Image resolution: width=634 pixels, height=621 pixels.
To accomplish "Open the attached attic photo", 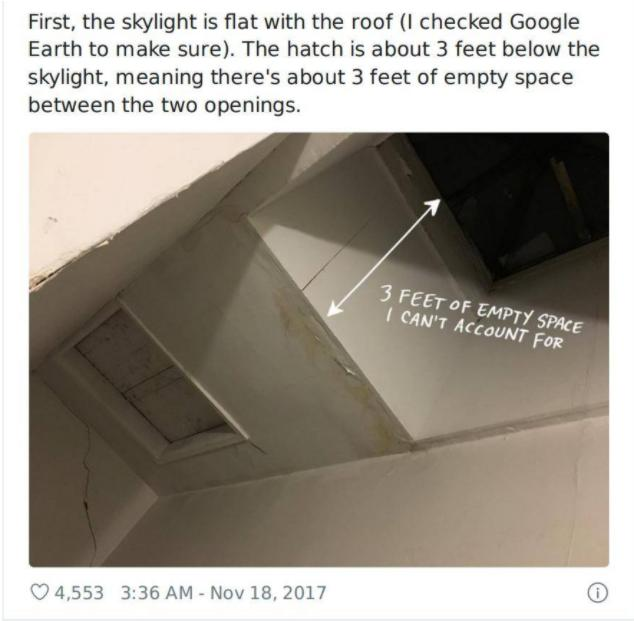I will point(319,350).
